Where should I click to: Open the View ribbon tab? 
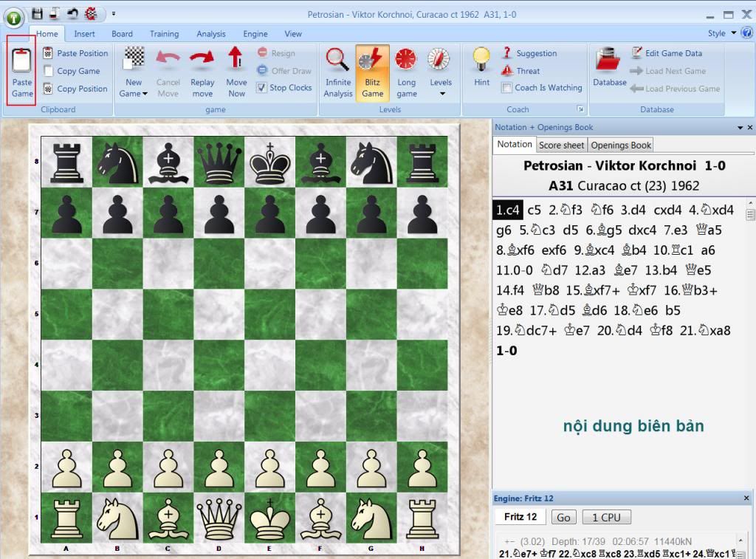[x=293, y=34]
